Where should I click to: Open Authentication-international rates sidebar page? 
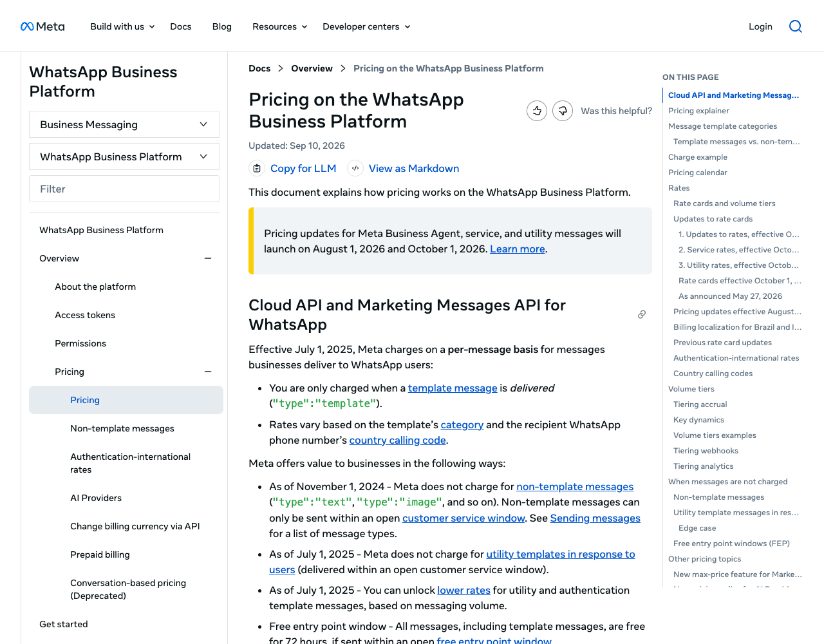tap(131, 463)
